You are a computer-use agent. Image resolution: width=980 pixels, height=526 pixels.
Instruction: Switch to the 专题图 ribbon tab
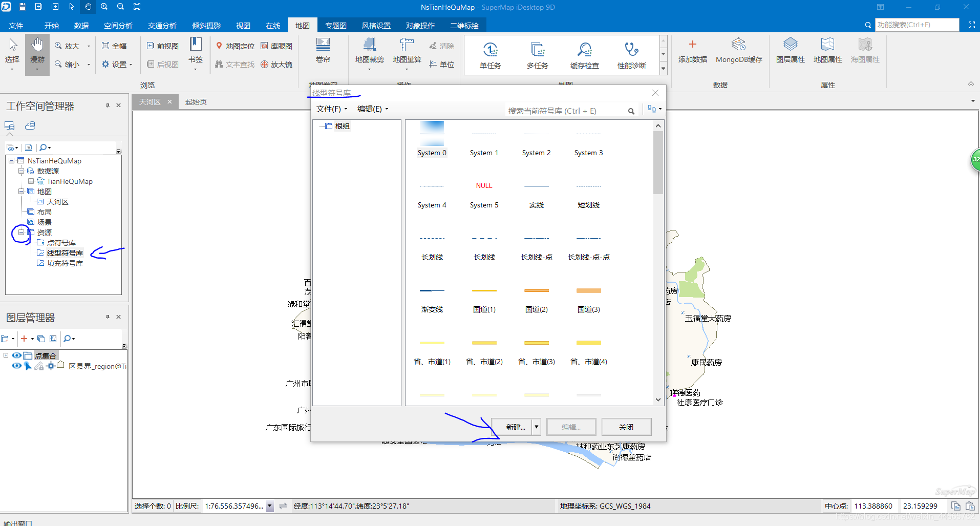point(336,26)
